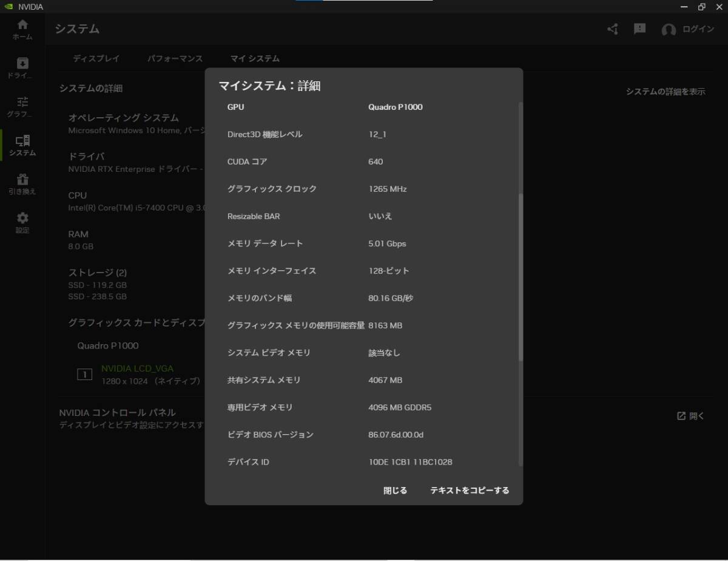Click the CUDA コア label
728x561 pixels.
tap(247, 161)
